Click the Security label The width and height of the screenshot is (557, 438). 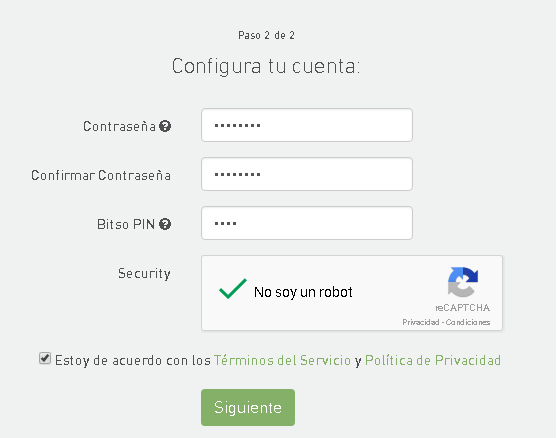[x=144, y=274]
